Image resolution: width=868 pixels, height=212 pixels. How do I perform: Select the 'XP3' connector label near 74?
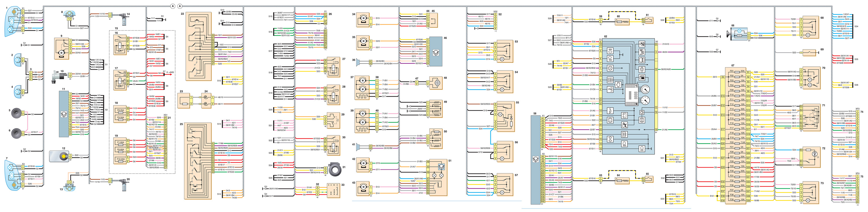857,109
